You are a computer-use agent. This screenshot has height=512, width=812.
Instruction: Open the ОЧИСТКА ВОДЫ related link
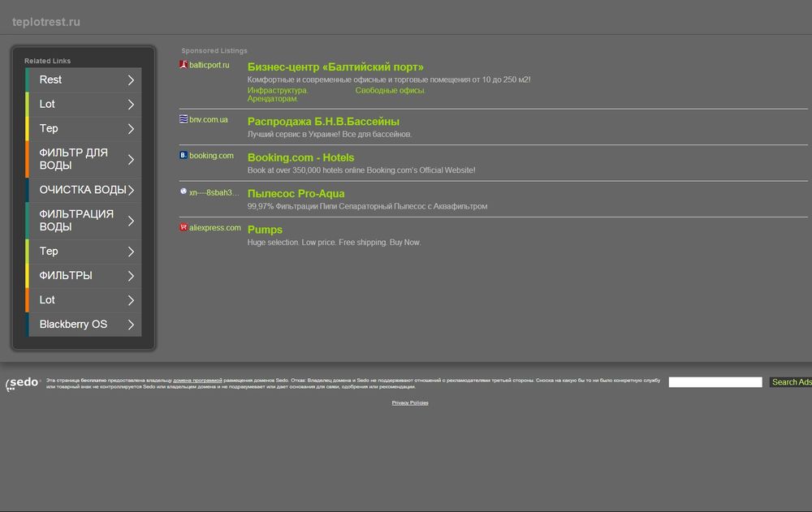[84, 190]
